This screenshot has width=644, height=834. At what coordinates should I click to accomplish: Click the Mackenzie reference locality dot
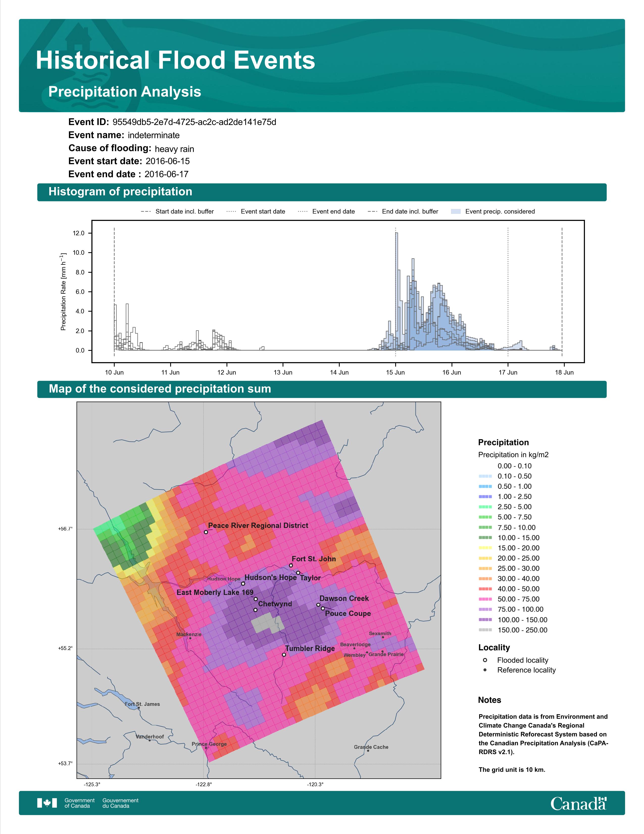(190, 638)
